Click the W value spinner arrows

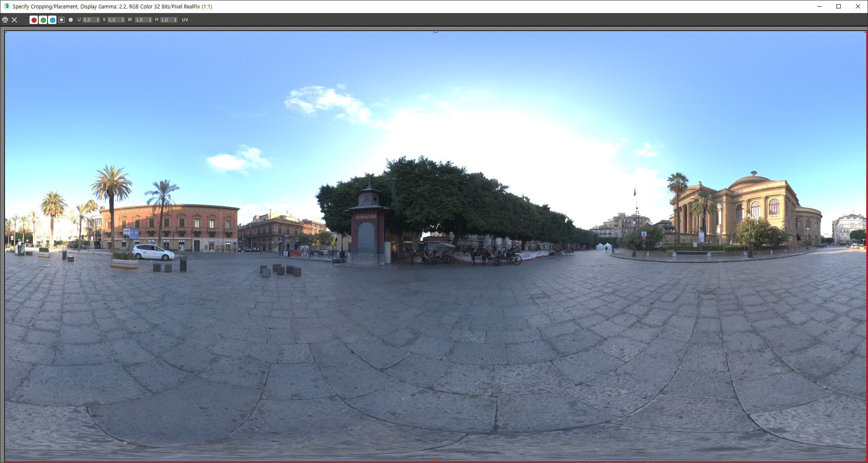[x=150, y=20]
